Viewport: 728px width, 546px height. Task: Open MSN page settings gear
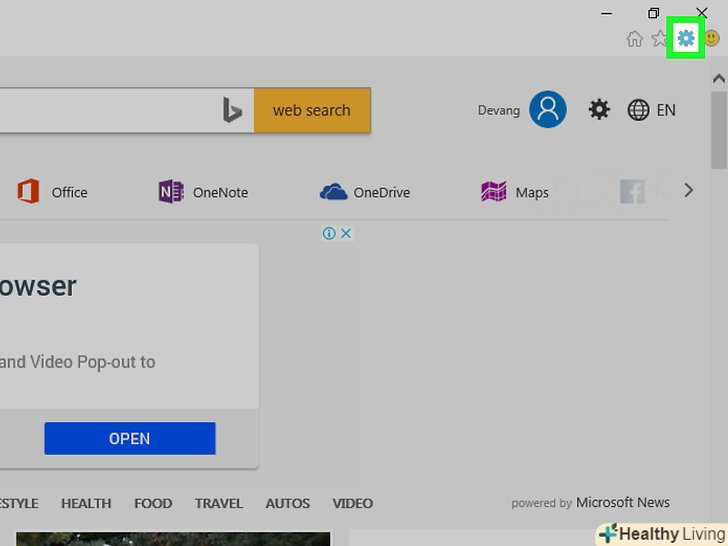[x=599, y=110]
